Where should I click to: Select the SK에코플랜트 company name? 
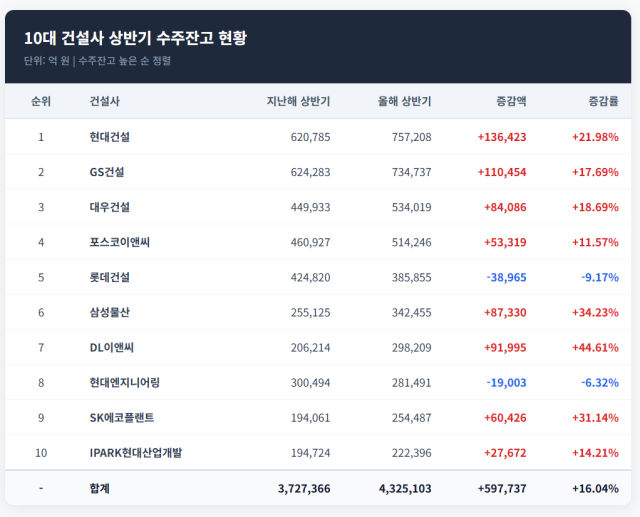(122, 417)
